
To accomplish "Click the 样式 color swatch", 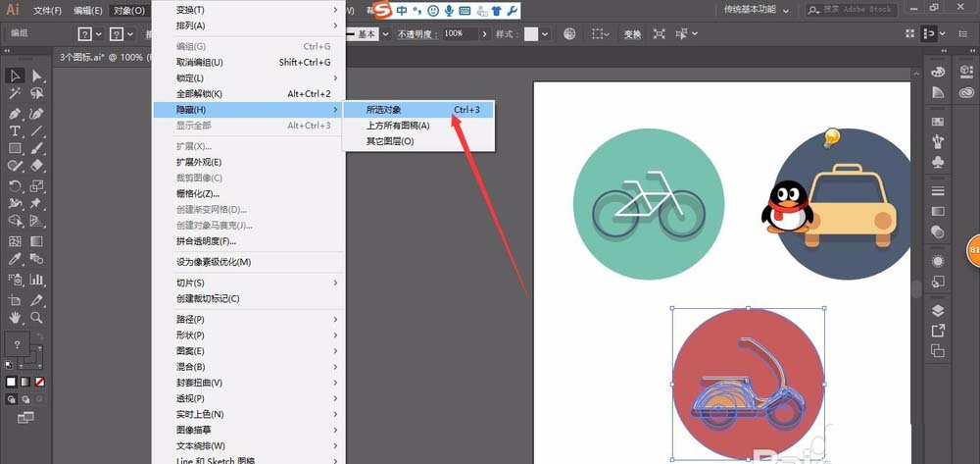I will (x=531, y=34).
